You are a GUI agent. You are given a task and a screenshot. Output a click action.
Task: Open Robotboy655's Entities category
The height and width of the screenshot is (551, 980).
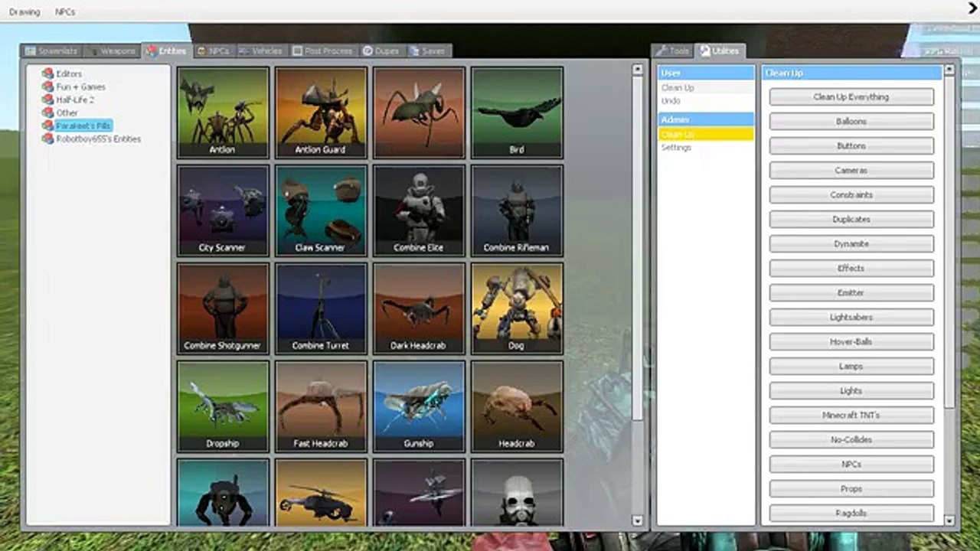[98, 139]
